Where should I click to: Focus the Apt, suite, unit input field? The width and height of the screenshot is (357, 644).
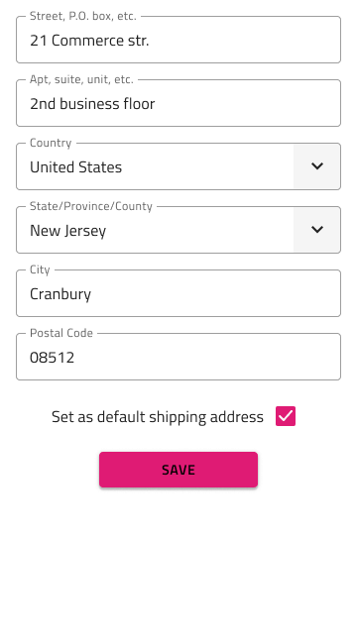point(178,103)
